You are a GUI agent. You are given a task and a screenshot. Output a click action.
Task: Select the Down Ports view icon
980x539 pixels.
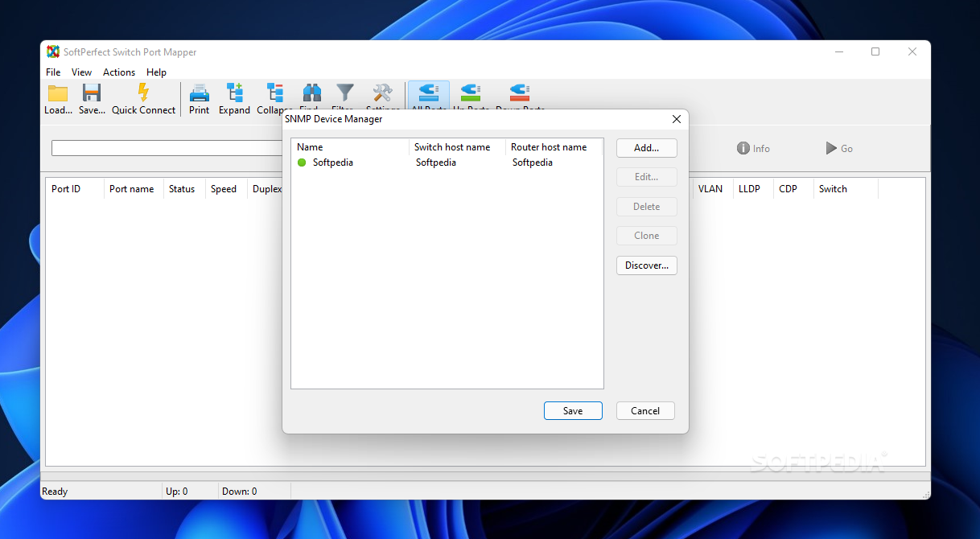[x=520, y=93]
